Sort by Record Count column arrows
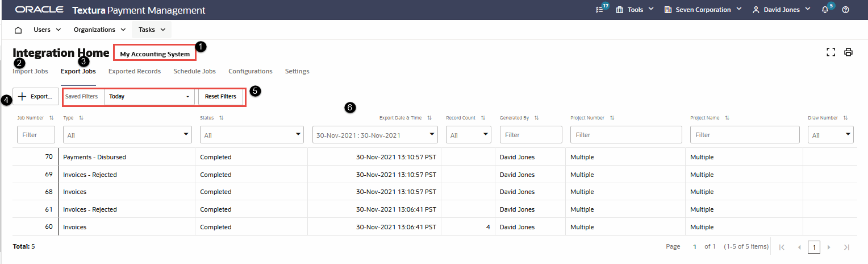The height and width of the screenshot is (264, 868). (x=483, y=118)
